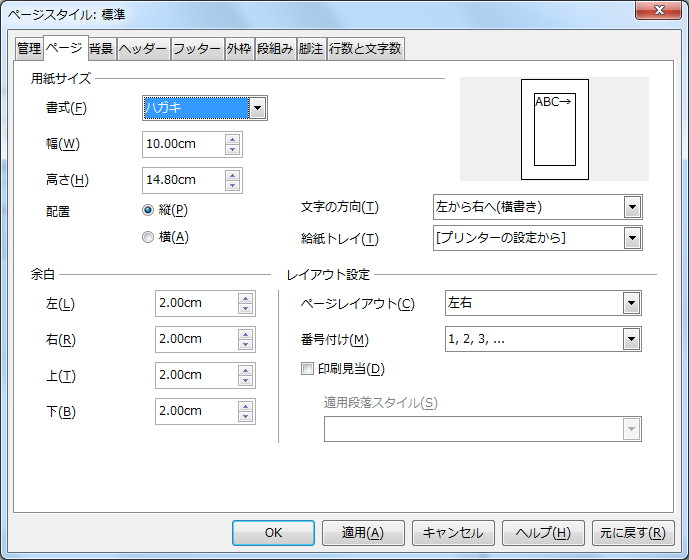Decrease the 高さ height value

[x=232, y=185]
